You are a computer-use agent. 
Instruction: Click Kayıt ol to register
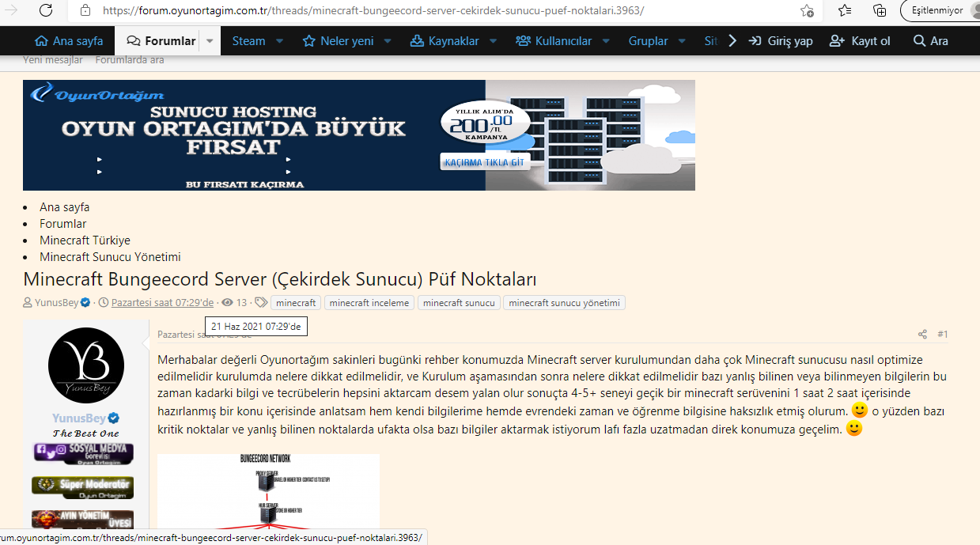pos(860,41)
